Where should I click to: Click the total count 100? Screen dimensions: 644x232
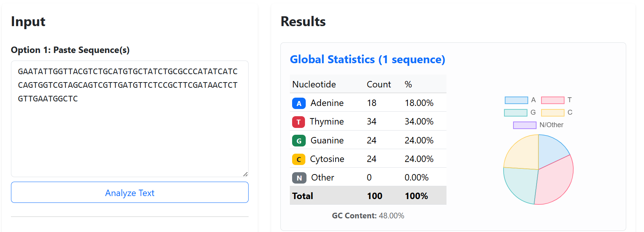[x=375, y=196]
